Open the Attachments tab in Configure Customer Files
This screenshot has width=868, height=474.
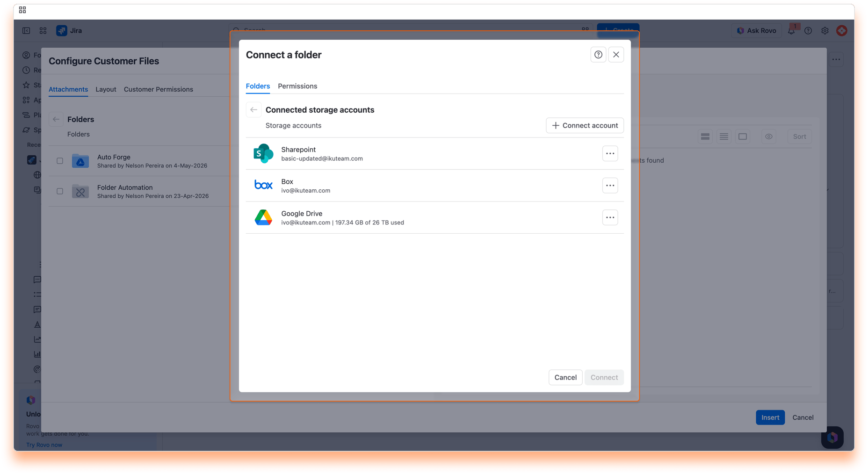[x=68, y=89]
